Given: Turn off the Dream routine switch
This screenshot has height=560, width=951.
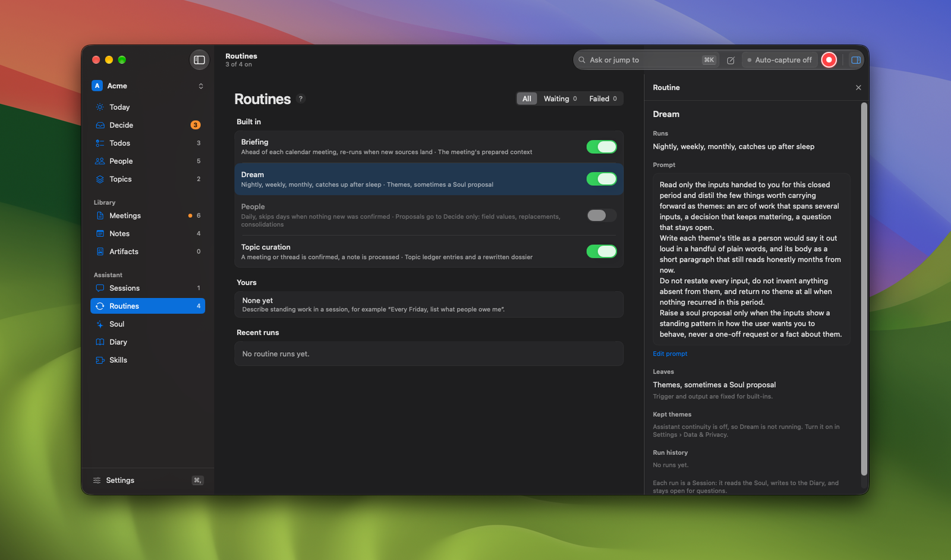Looking at the screenshot, I should pos(602,179).
